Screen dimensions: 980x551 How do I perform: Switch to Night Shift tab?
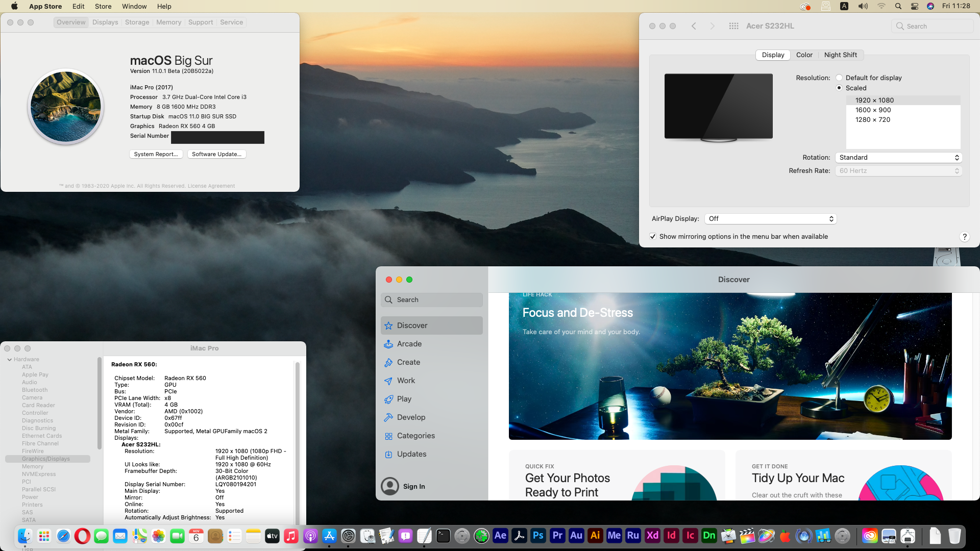pos(840,55)
